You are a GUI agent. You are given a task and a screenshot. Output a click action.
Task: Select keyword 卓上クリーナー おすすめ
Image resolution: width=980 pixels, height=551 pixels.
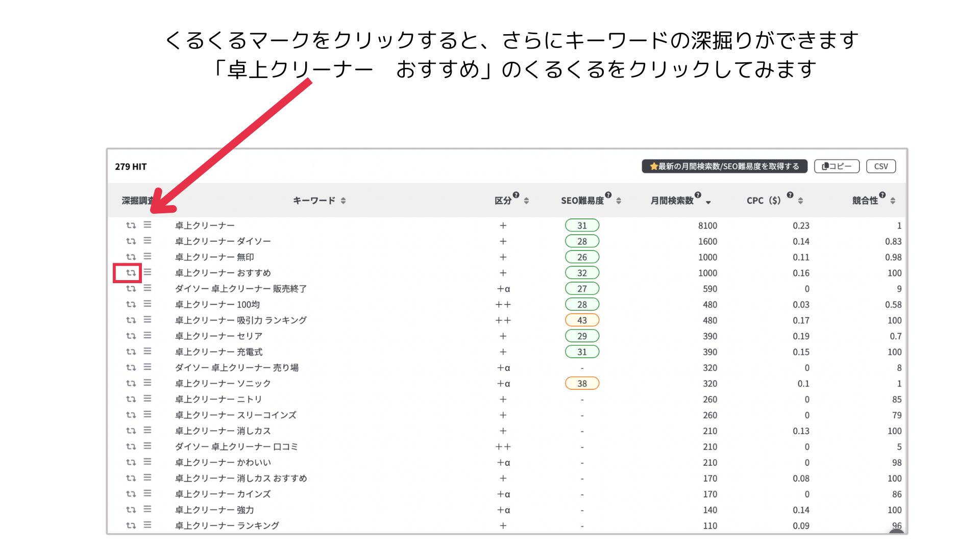(223, 273)
